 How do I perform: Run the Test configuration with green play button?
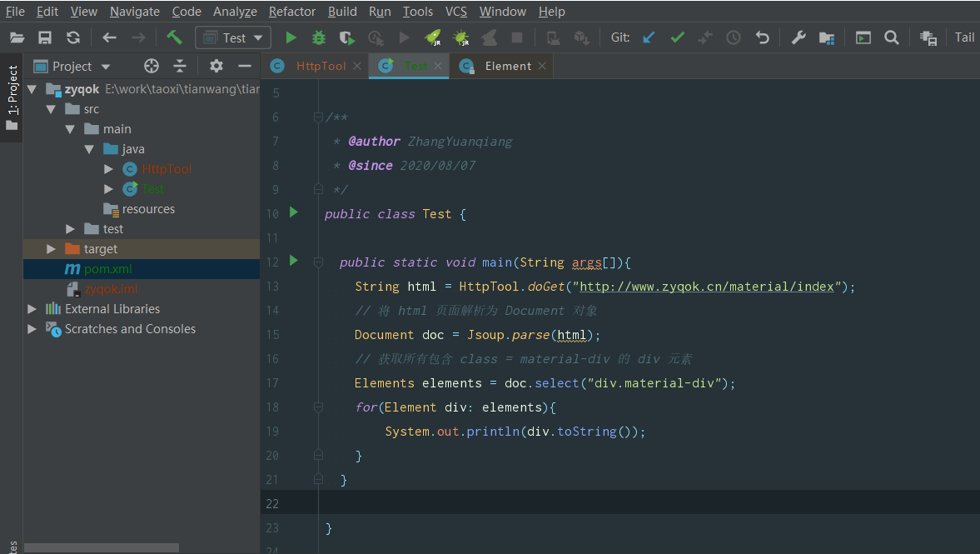coord(291,37)
